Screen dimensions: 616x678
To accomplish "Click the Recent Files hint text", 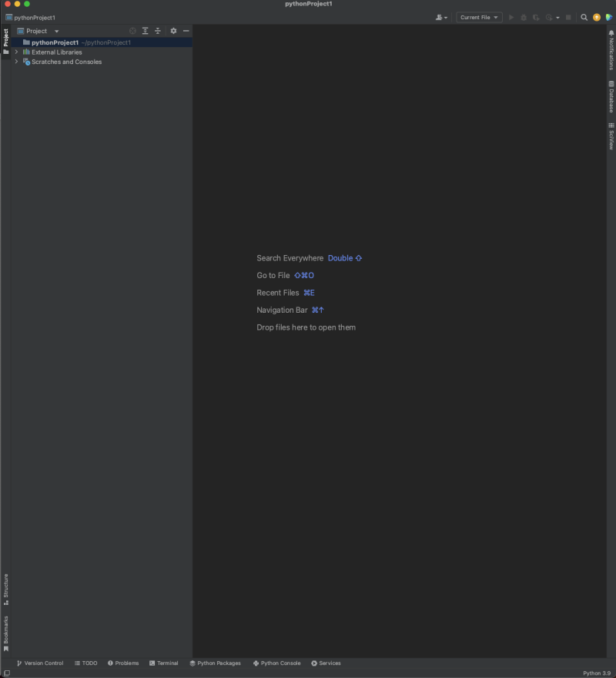I will (x=278, y=293).
